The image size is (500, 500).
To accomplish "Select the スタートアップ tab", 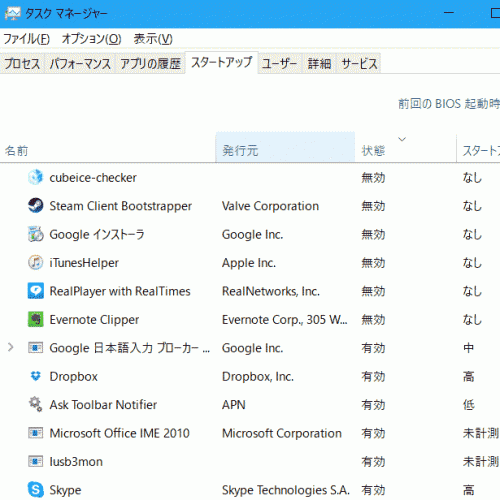I will pos(222,62).
